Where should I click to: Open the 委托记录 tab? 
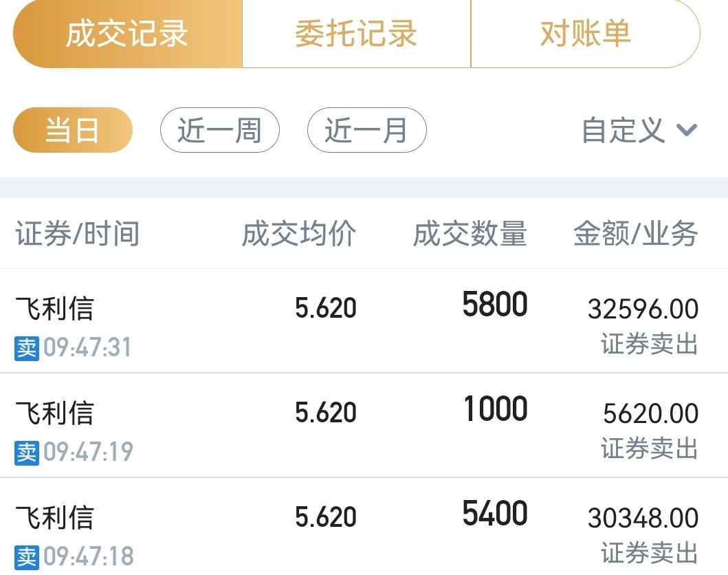tap(357, 34)
